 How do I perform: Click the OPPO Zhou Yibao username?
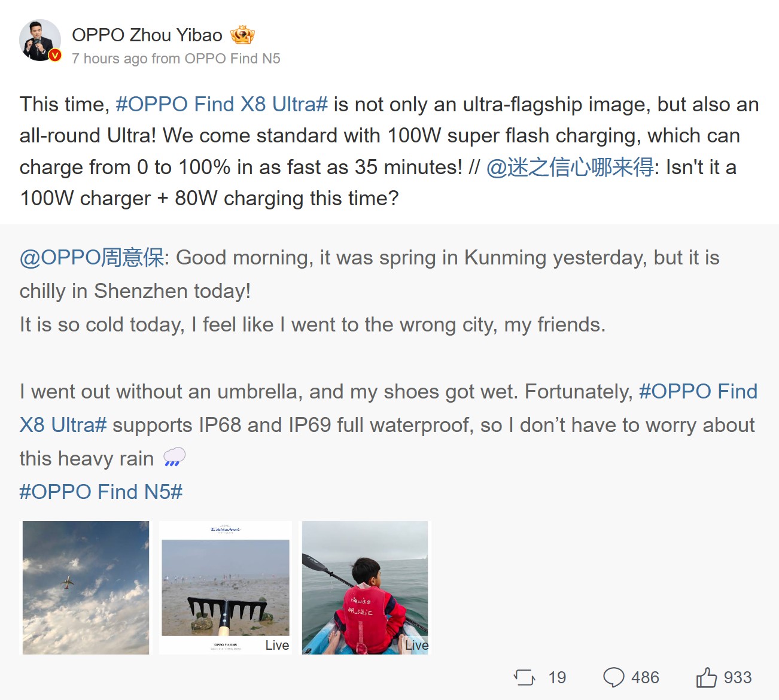tap(147, 35)
